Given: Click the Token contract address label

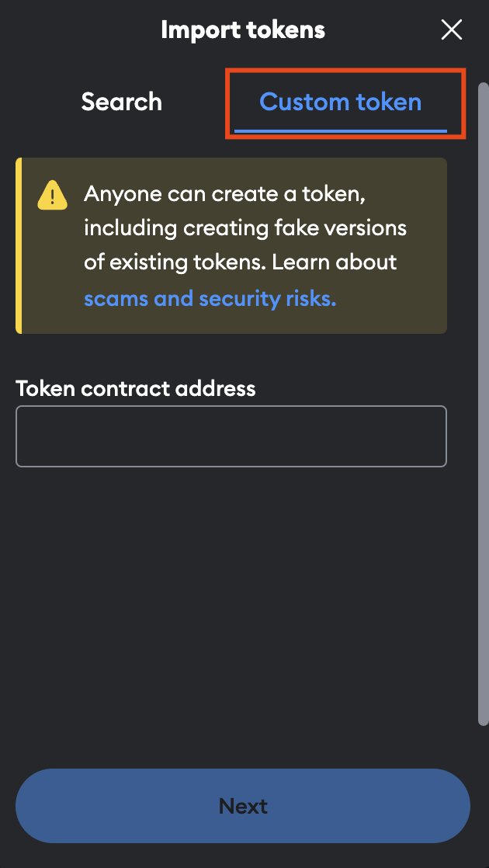Looking at the screenshot, I should tap(136, 387).
